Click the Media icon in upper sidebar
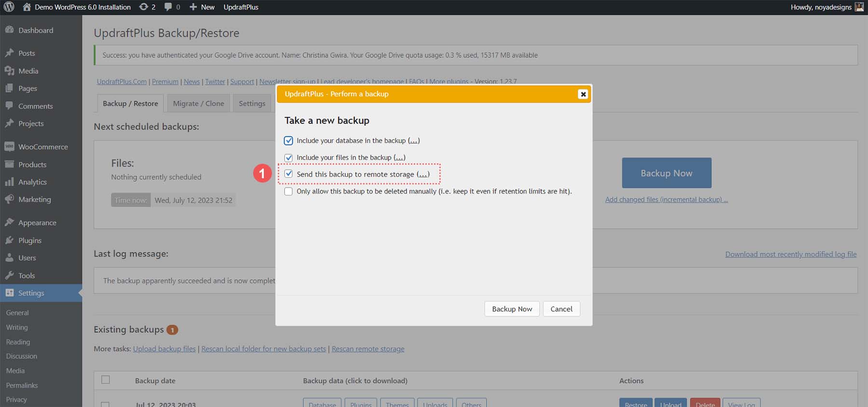The width and height of the screenshot is (868, 407). 9,71
